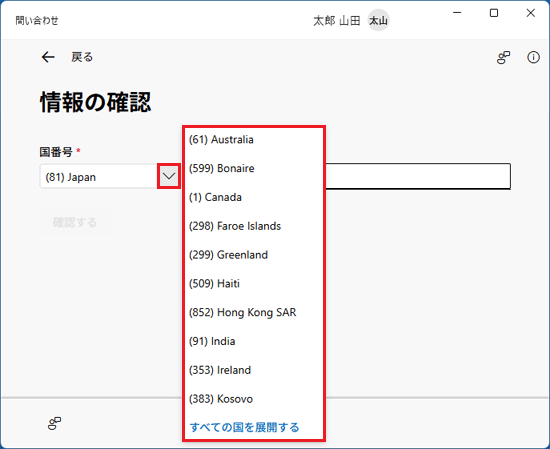550x449 pixels.
Task: Click the (81) Japan combo box
Action: 110,176
